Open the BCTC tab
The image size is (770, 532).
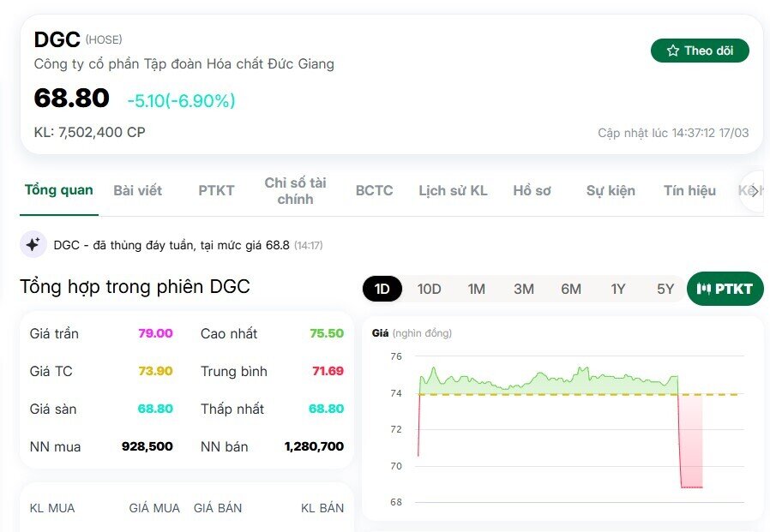pos(373,191)
